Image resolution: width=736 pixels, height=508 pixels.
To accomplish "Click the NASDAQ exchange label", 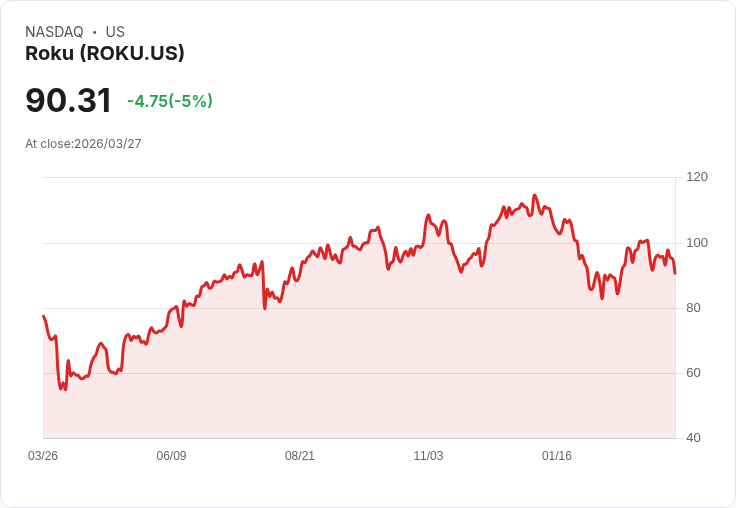I will 54,32.
